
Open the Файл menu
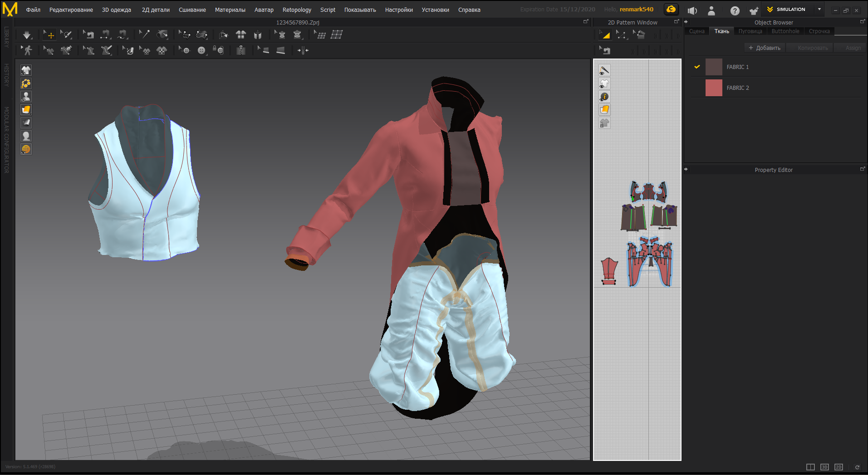point(33,10)
